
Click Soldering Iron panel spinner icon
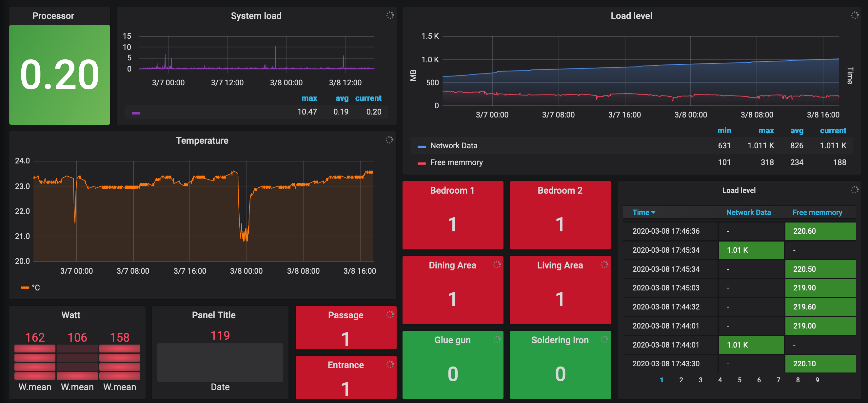coord(604,340)
